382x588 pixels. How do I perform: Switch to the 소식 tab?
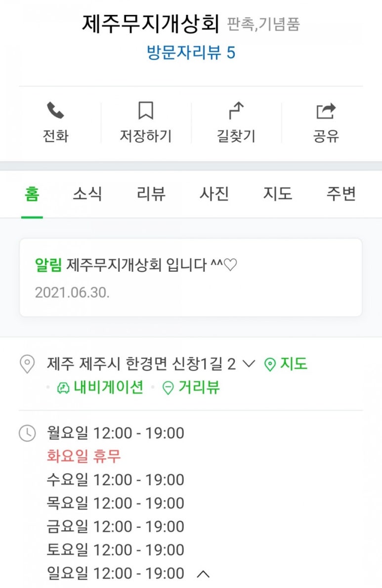tap(87, 194)
